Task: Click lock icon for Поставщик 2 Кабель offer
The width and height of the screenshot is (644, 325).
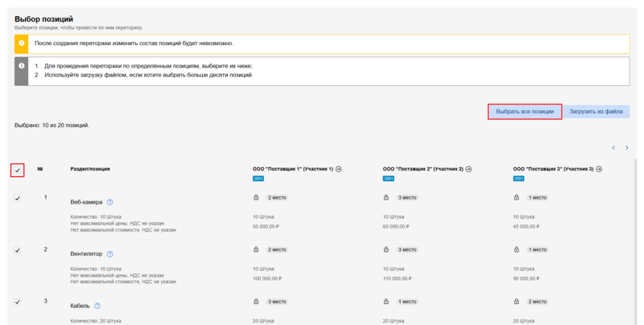Action: point(386,302)
